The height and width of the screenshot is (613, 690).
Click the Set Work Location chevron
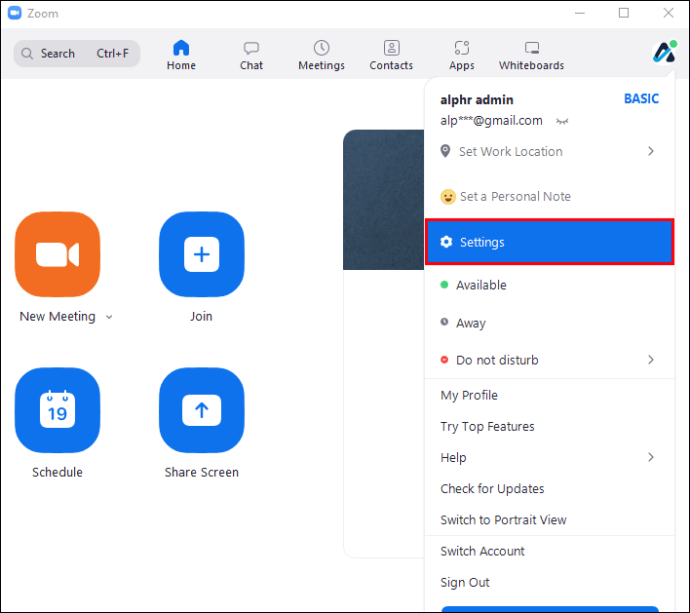[651, 151]
